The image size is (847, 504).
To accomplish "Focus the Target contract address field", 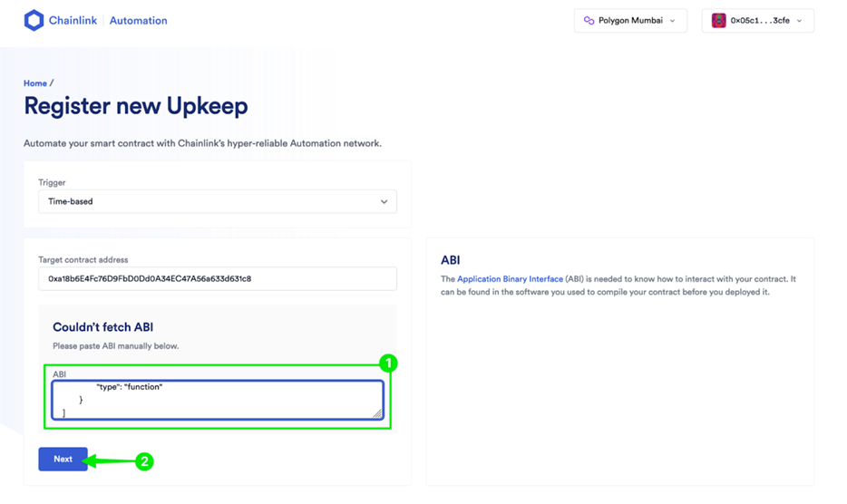I will pyautogui.click(x=218, y=278).
